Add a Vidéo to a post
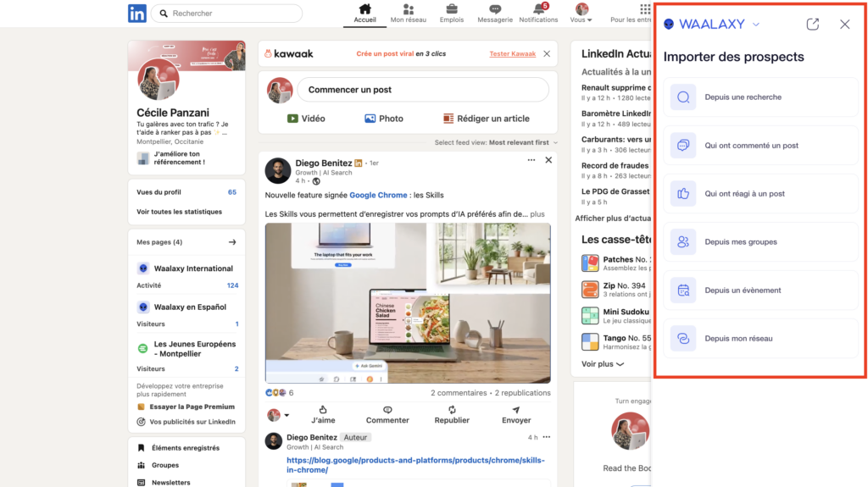This screenshot has height=487, width=868. pyautogui.click(x=306, y=119)
